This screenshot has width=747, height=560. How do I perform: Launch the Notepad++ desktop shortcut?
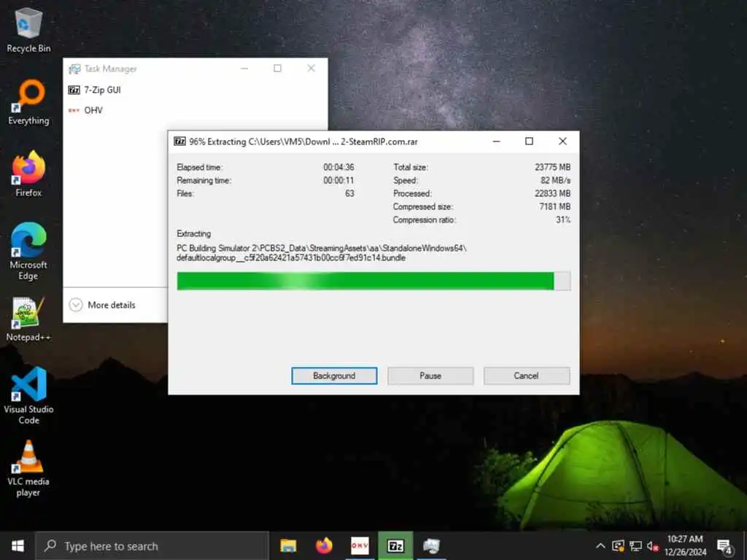pyautogui.click(x=28, y=319)
